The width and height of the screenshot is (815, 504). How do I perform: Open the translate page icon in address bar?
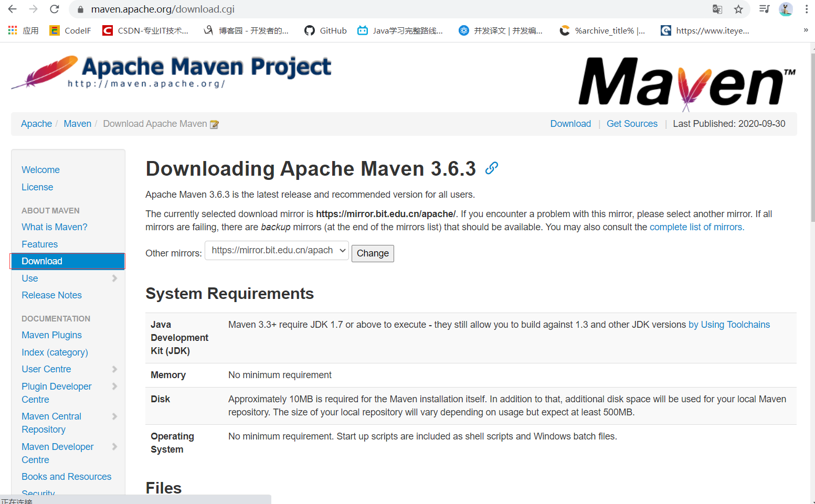[x=717, y=9]
